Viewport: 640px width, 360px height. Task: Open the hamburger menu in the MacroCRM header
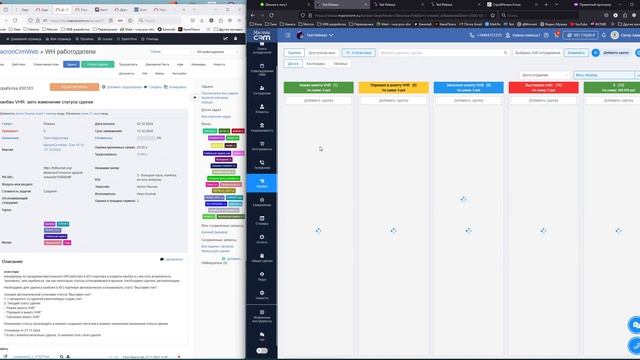pyautogui.click(x=288, y=36)
